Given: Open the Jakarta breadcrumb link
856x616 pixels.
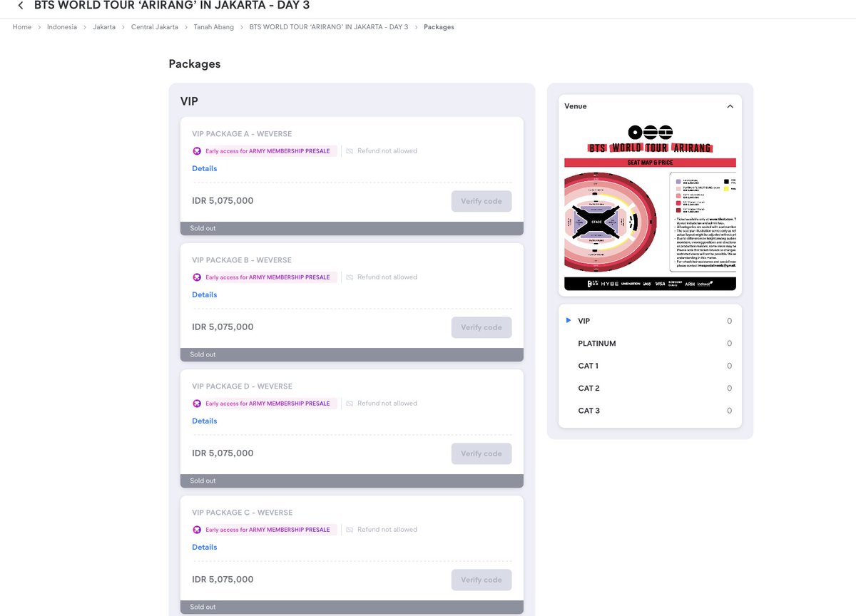Looking at the screenshot, I should pos(104,27).
